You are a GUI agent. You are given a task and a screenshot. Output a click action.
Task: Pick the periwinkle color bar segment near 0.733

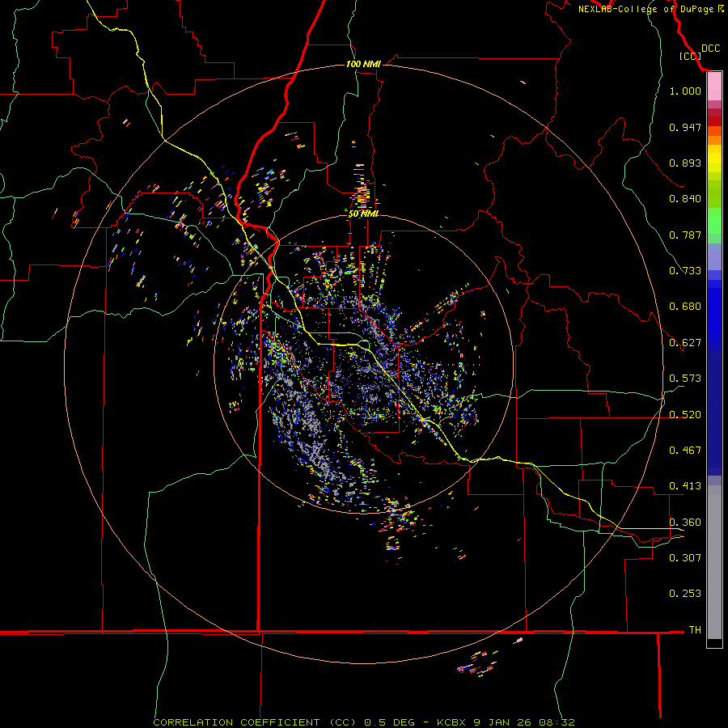[714, 256]
